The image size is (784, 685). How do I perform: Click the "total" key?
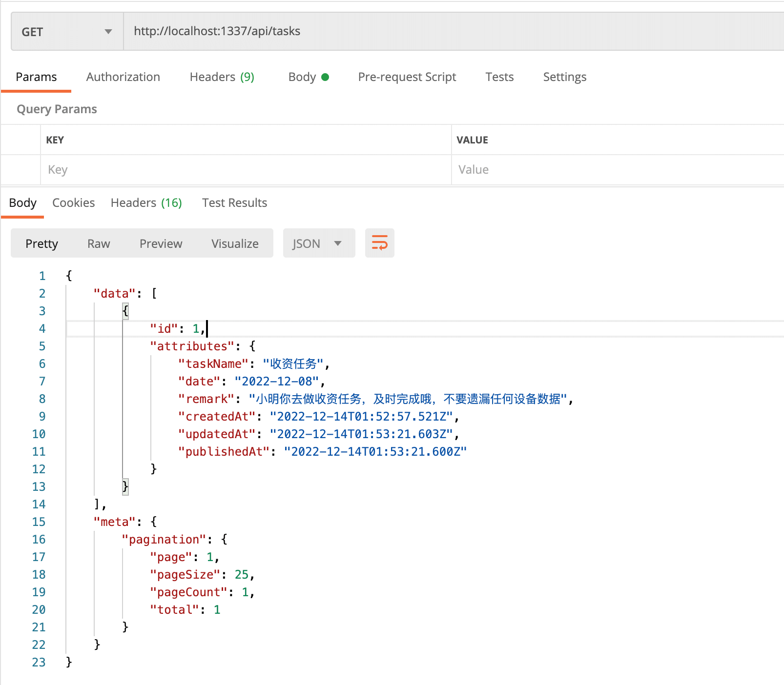[175, 610]
